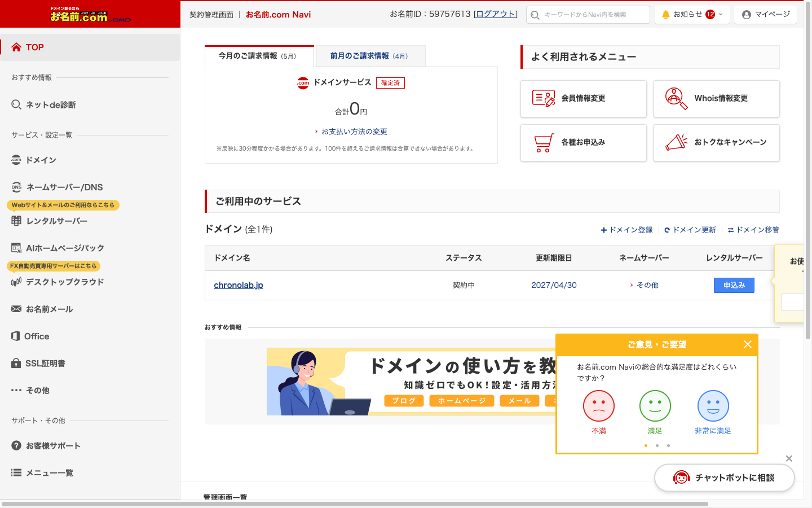Viewport: 812px width, 508px height.
Task: Select the third survey pagination dot
Action: (668, 445)
